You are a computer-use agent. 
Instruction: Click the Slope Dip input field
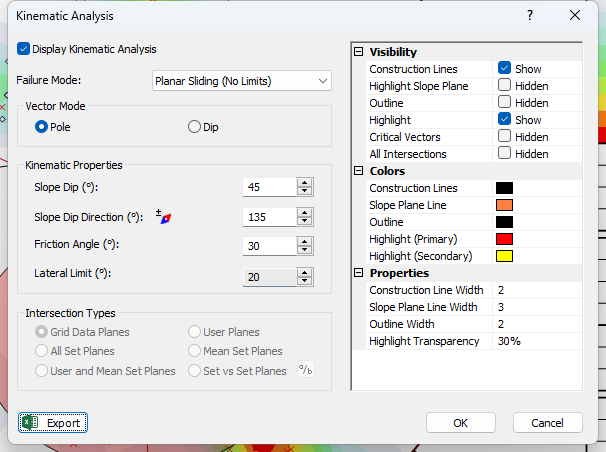click(x=269, y=187)
